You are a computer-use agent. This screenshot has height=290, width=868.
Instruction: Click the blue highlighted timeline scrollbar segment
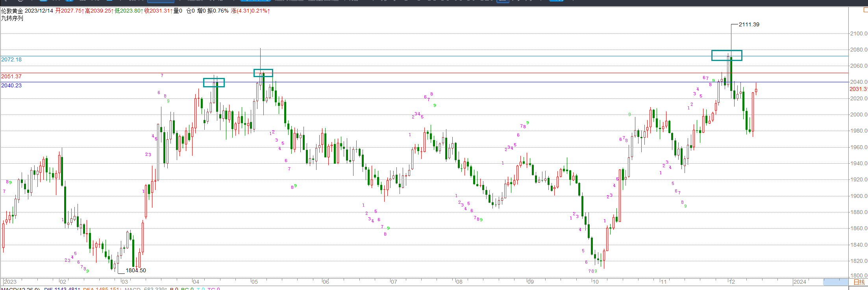point(835,282)
